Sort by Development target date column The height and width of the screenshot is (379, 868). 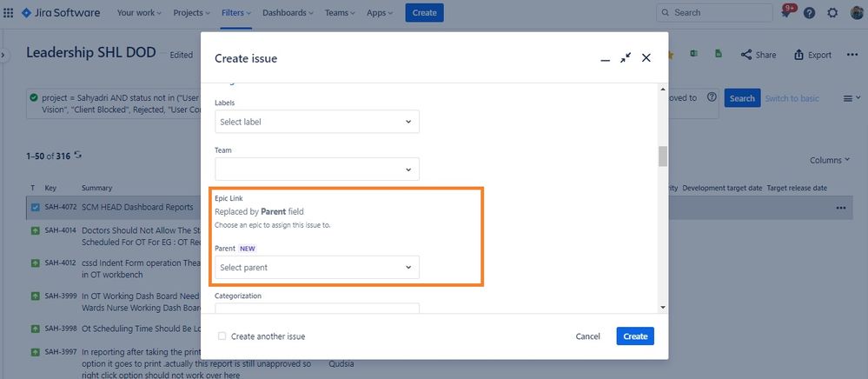(722, 188)
